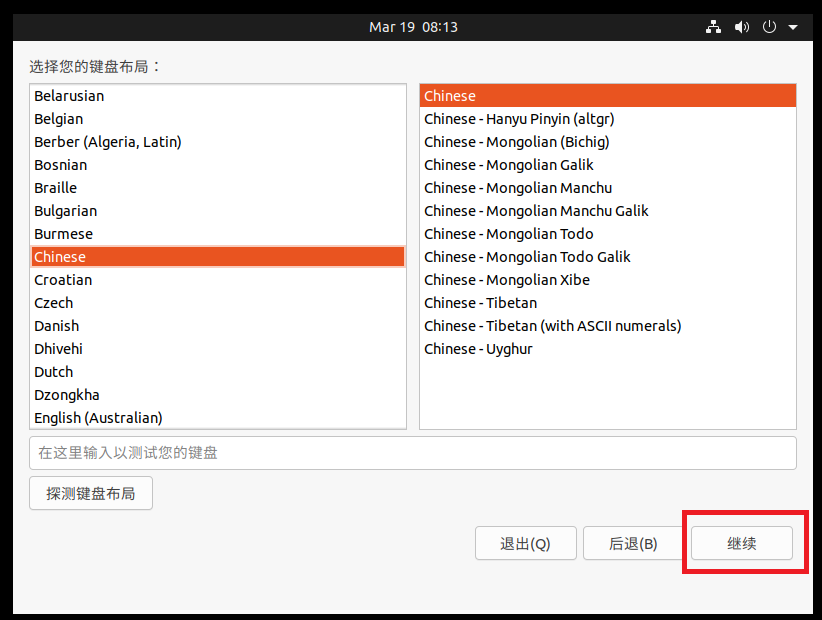Click 探测键盘布局 detect layout button

tap(91, 493)
